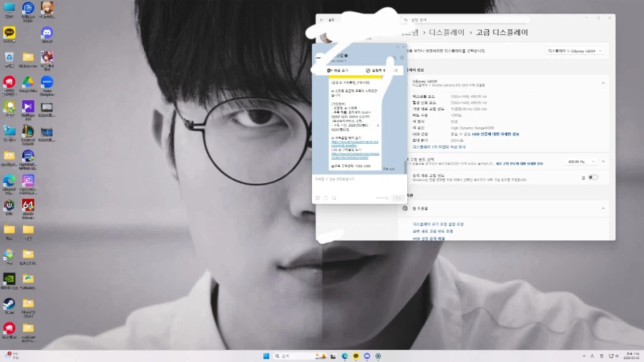Collapse the web help section
Viewport: 644px width, 362px height.
(603, 208)
